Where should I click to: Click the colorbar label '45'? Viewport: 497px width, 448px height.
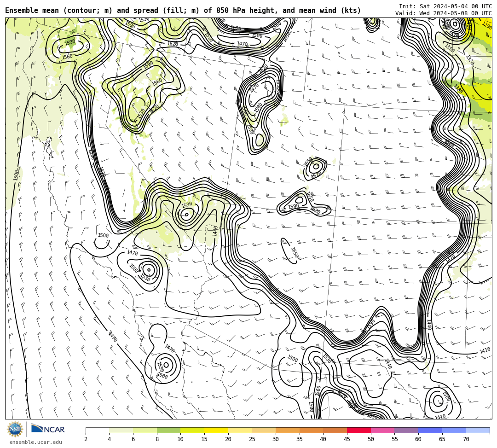click(347, 439)
